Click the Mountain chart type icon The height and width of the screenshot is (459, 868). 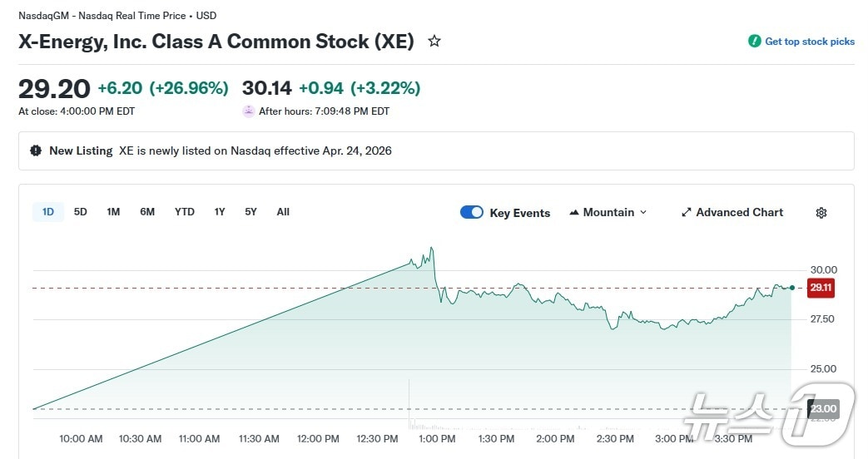coord(574,213)
